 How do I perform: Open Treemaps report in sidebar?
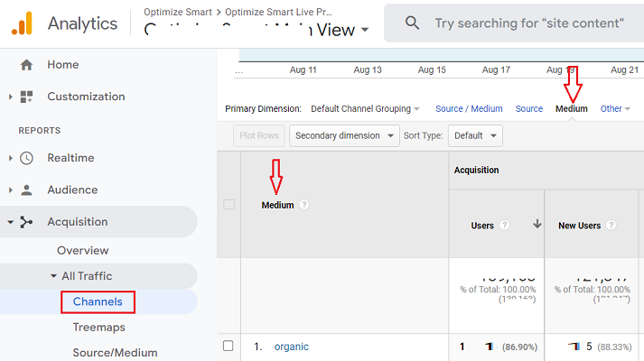coord(98,328)
